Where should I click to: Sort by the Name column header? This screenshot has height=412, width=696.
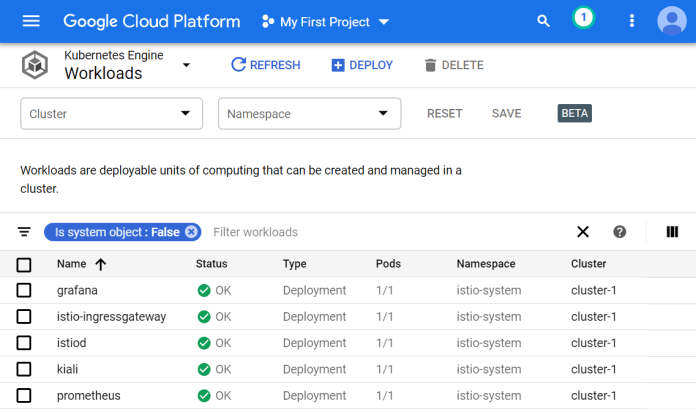pos(71,264)
